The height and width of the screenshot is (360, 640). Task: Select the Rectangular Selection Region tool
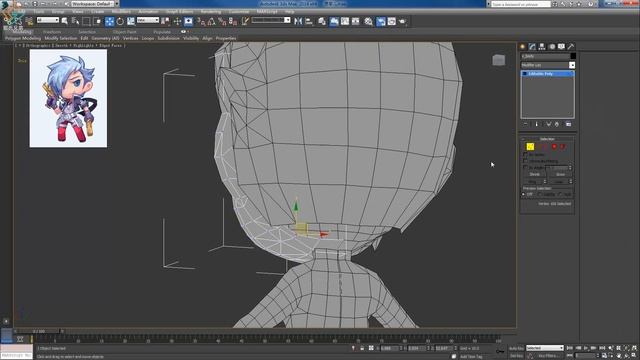click(86, 22)
